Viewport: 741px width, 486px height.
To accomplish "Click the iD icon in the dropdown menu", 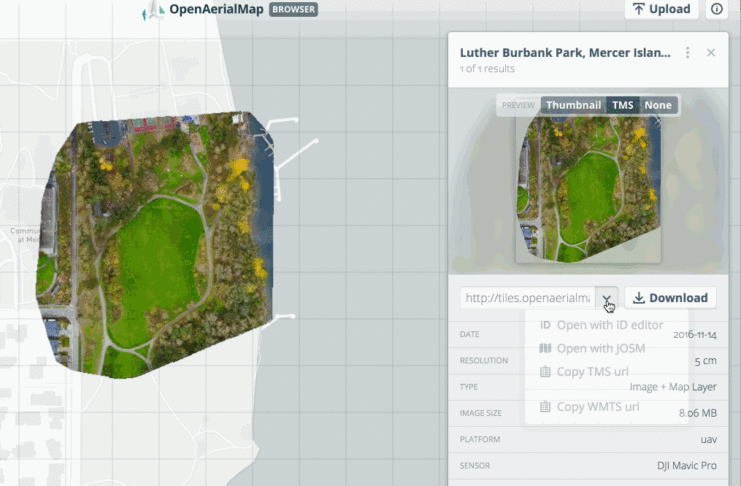I will point(545,325).
